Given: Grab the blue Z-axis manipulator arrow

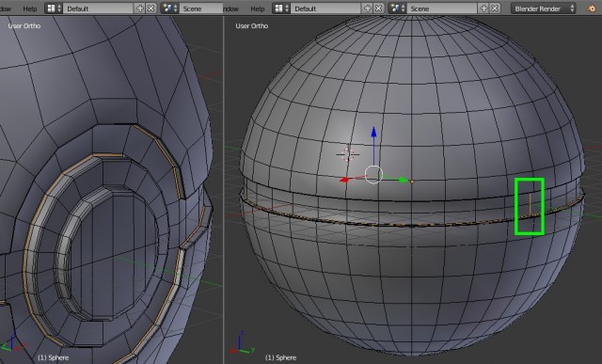Looking at the screenshot, I should coord(373,133).
